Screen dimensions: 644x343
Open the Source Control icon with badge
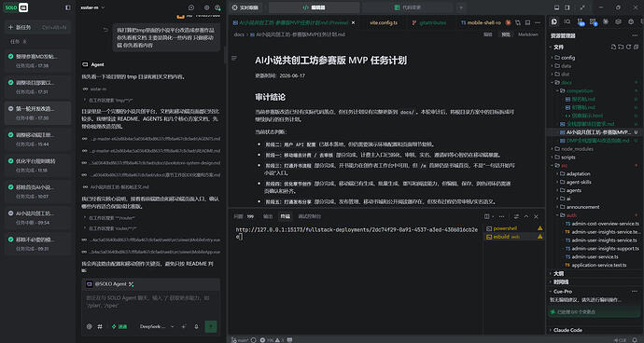tap(581, 21)
